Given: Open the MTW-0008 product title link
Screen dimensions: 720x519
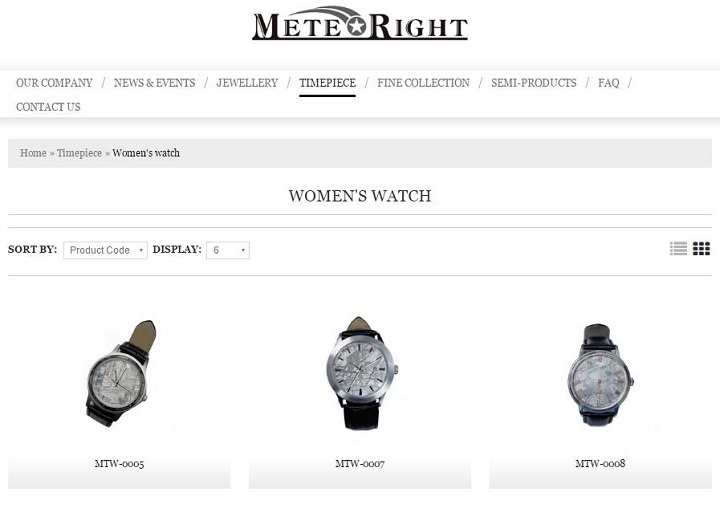Looking at the screenshot, I should 601,464.
